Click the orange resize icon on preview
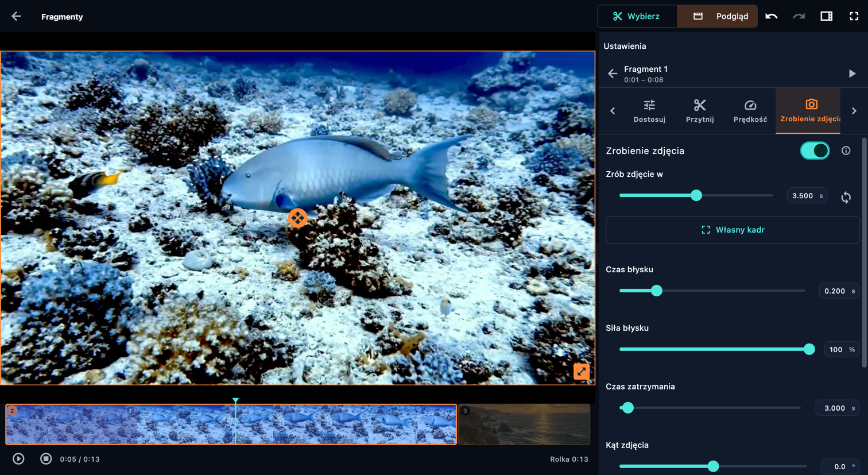Screen dimensions: 868x475 tap(581, 371)
